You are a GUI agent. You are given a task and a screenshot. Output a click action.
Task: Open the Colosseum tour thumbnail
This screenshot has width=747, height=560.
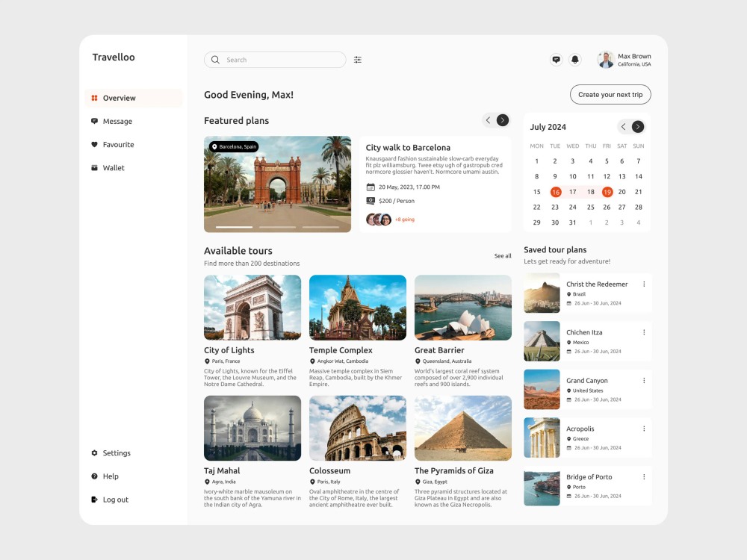(358, 428)
